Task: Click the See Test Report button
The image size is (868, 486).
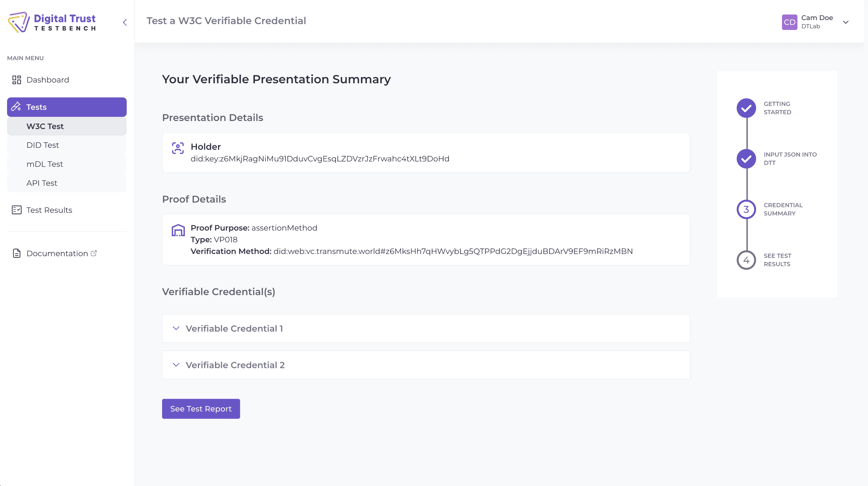Action: [201, 408]
